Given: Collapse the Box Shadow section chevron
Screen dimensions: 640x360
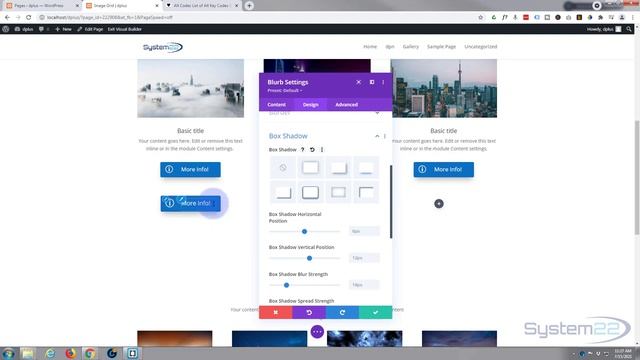Looking at the screenshot, I should [377, 136].
